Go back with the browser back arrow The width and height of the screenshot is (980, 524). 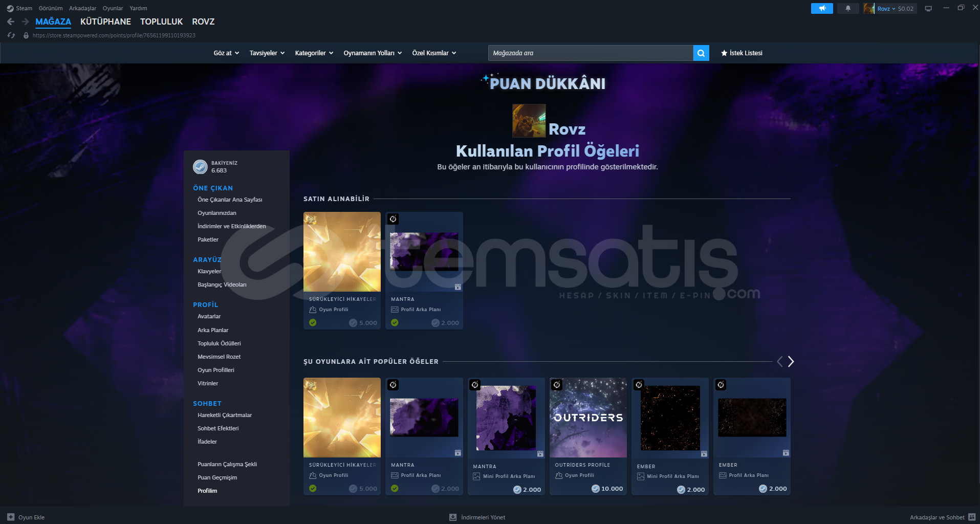(11, 21)
